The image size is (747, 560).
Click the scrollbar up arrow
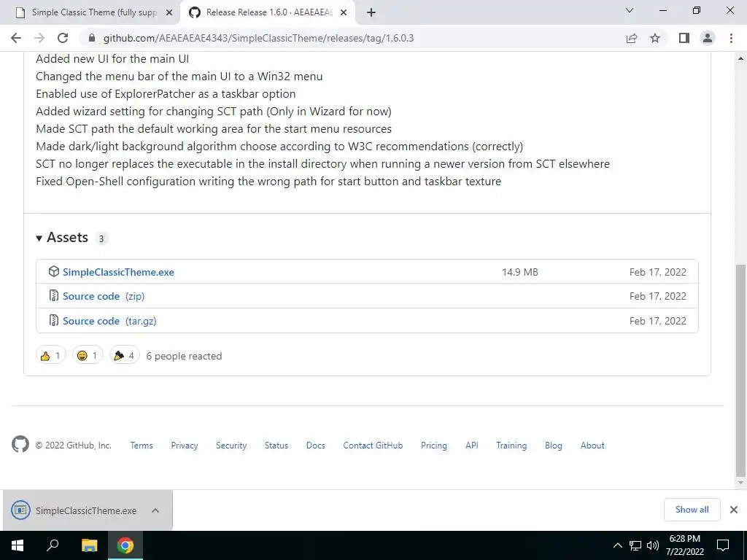point(740,58)
